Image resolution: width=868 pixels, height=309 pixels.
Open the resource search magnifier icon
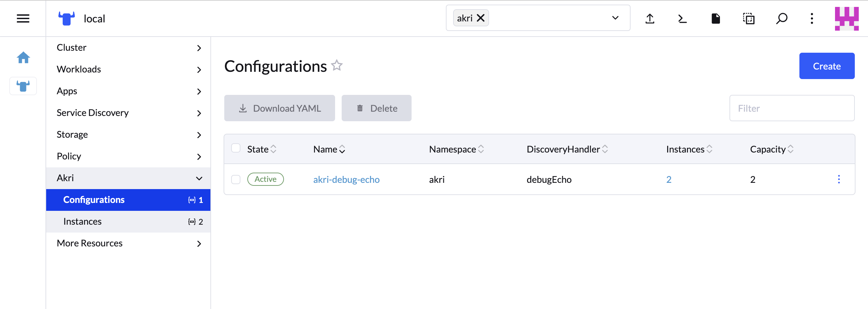tap(781, 18)
